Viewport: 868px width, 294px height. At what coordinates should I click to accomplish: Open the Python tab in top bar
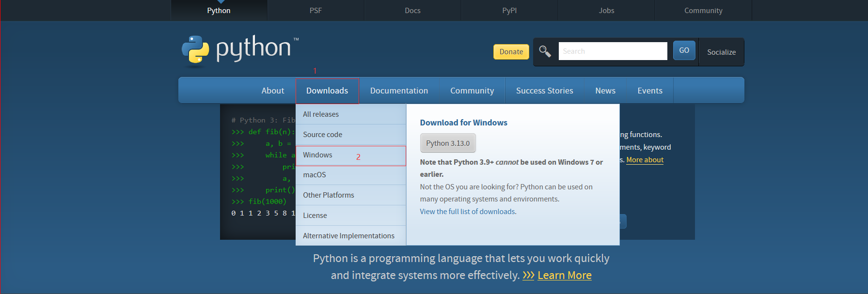coord(219,10)
